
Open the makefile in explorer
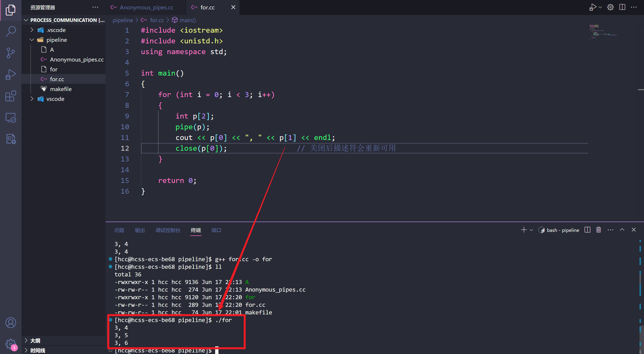pyautogui.click(x=61, y=89)
